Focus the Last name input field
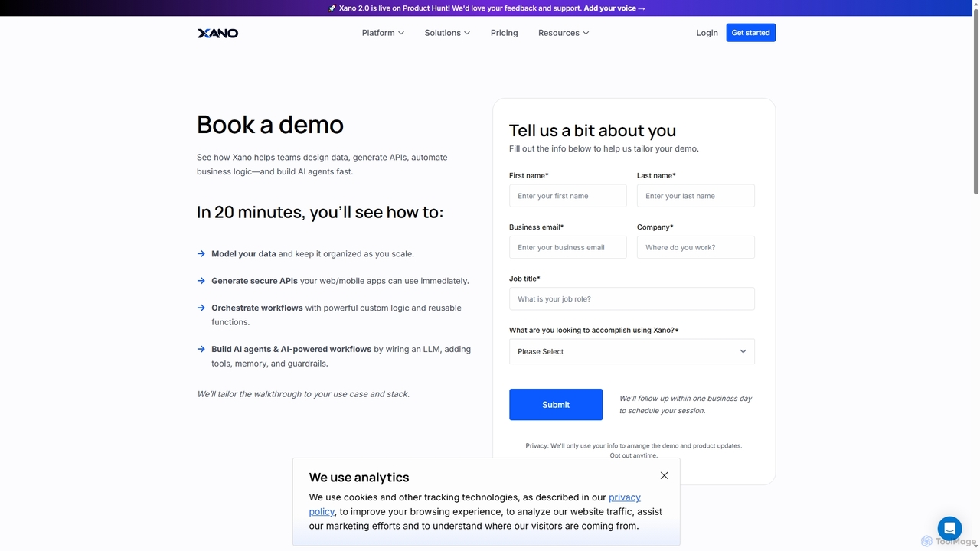Screen dimensions: 980x551 pos(695,196)
